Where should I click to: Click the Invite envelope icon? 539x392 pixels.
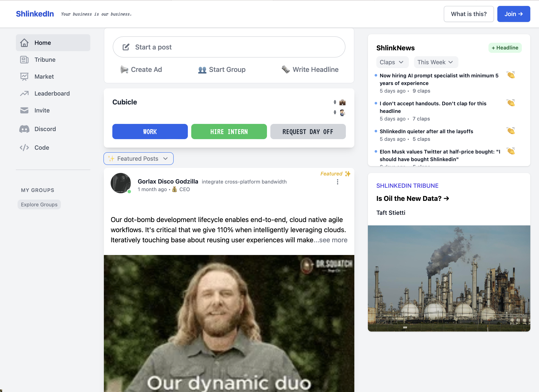pos(24,110)
